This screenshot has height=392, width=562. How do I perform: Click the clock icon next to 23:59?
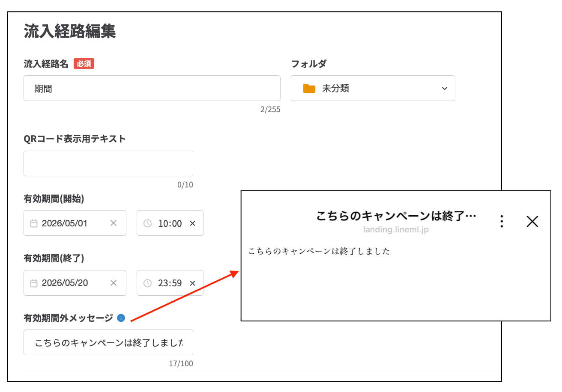tap(147, 283)
